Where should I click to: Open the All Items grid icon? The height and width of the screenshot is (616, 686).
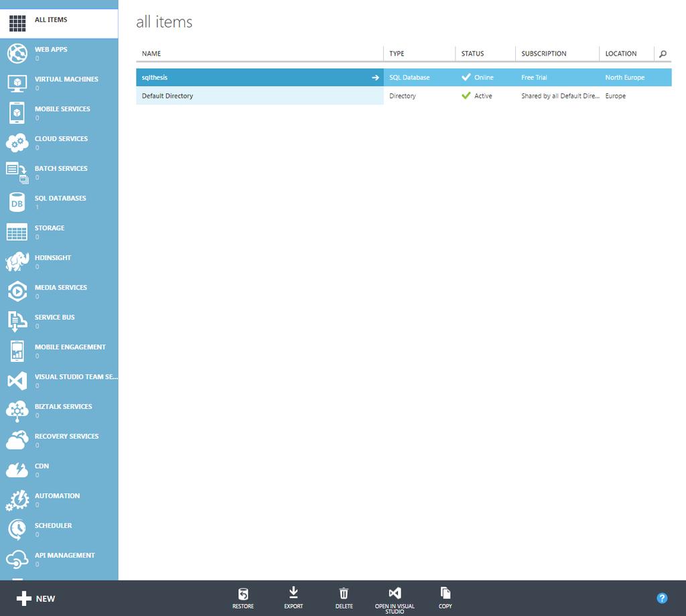(x=17, y=23)
